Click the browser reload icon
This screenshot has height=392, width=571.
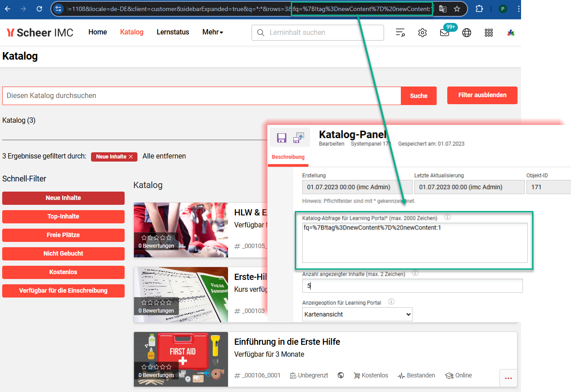[39, 9]
